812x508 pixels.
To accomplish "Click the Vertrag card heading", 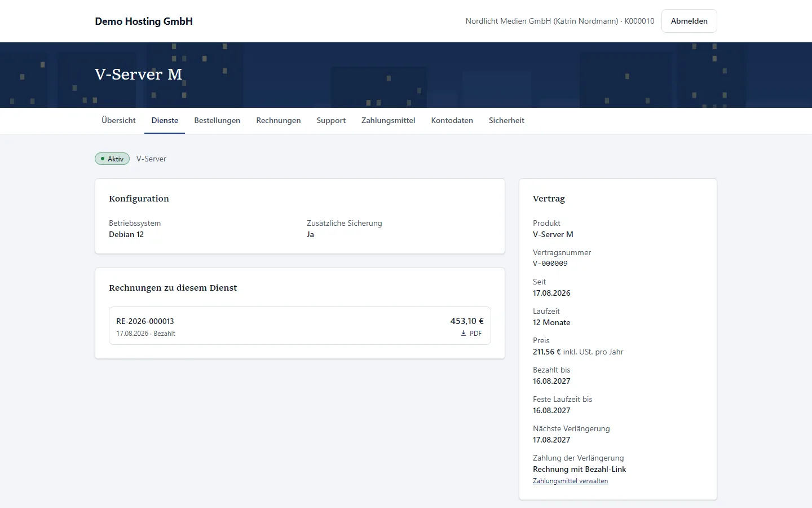I will [x=549, y=199].
